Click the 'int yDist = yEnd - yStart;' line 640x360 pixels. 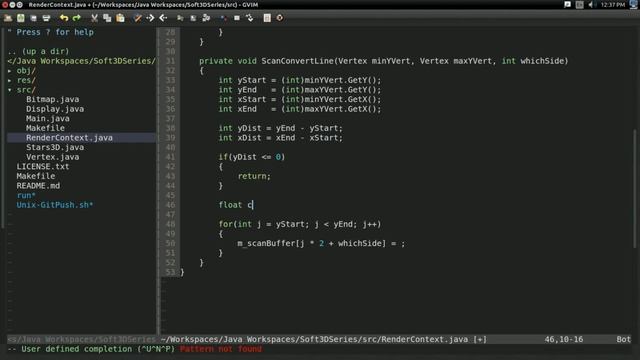281,128
